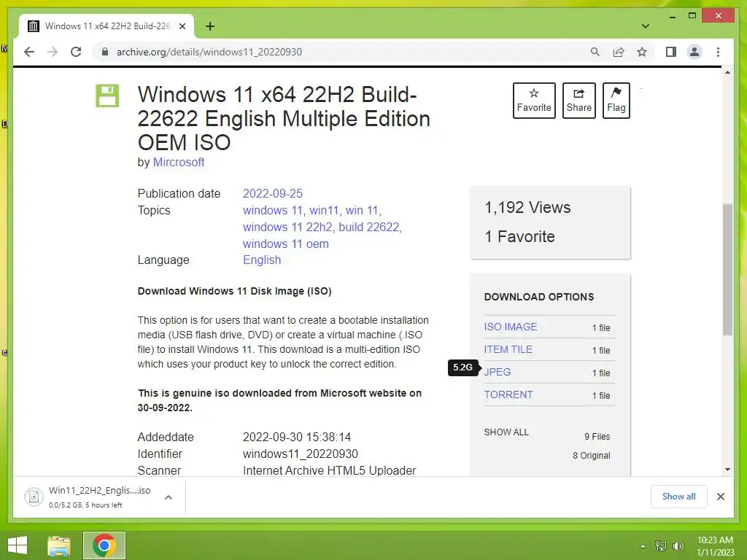The image size is (747, 560).
Task: Reload the archive.org page
Action: point(76,52)
